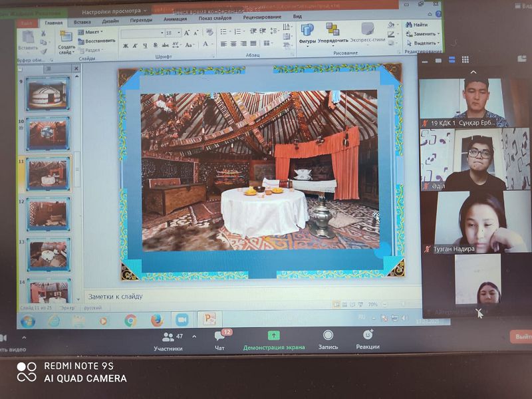Image resolution: width=532 pixels, height=399 pixels.
Task: Click the Восстановить button
Action: (x=97, y=41)
